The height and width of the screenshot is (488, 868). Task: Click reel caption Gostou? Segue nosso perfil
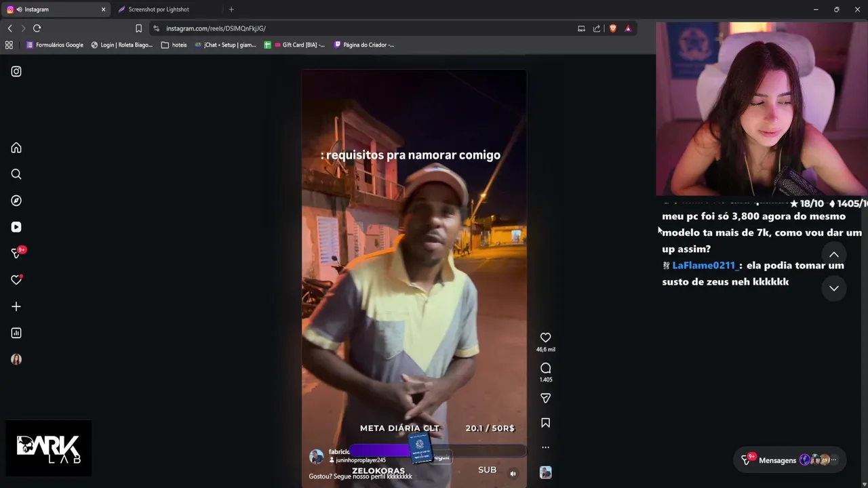point(361,476)
